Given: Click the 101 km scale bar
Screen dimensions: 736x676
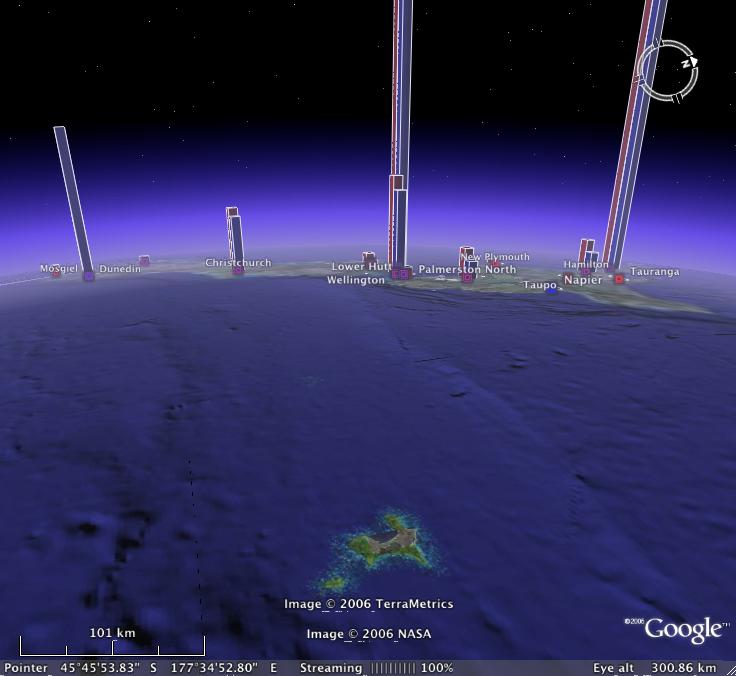Looking at the screenshot, I should pos(112,646).
